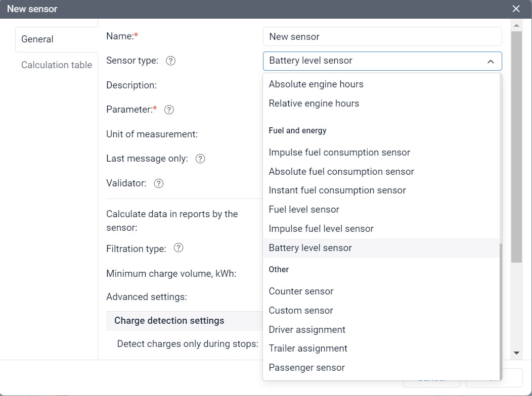
Task: Click help icon beside Parameter label
Action: click(x=169, y=110)
